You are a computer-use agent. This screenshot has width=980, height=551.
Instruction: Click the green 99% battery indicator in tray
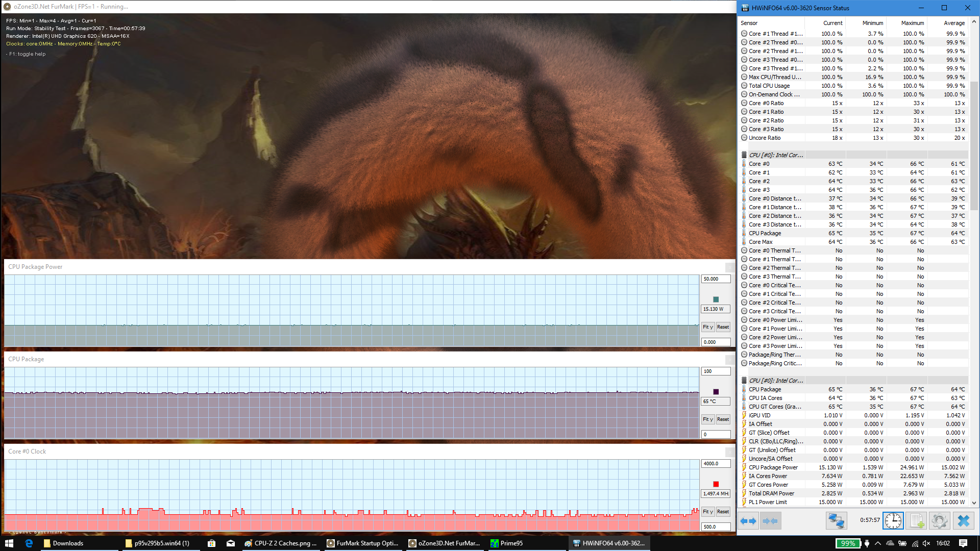(848, 543)
